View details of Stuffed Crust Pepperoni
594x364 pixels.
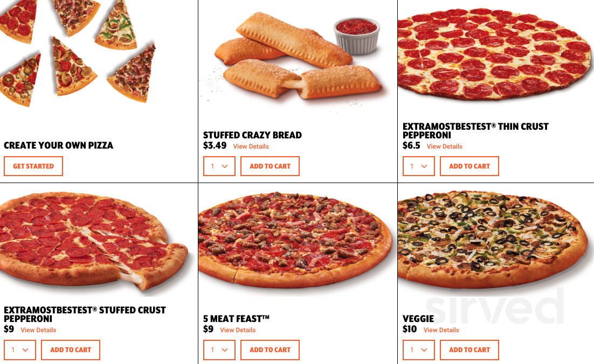(x=38, y=330)
